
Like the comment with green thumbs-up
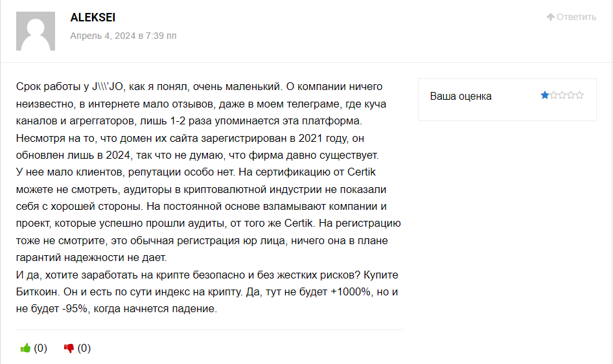pyautogui.click(x=25, y=348)
